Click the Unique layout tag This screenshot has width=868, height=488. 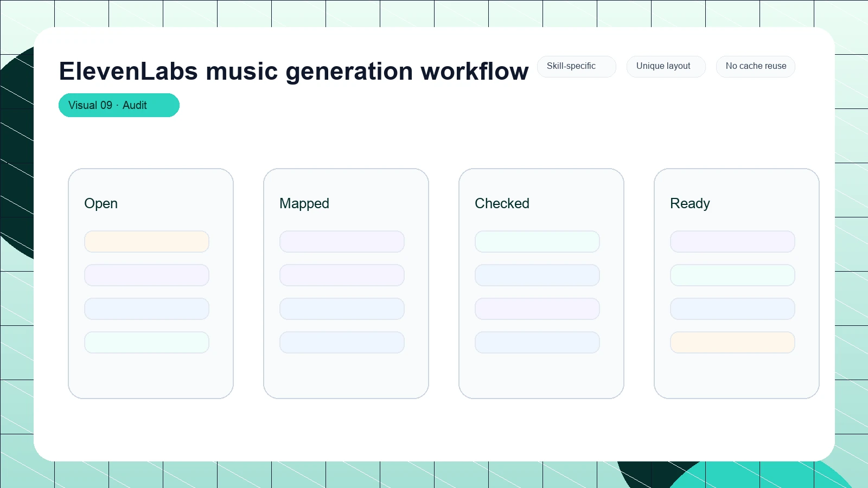[x=666, y=66]
